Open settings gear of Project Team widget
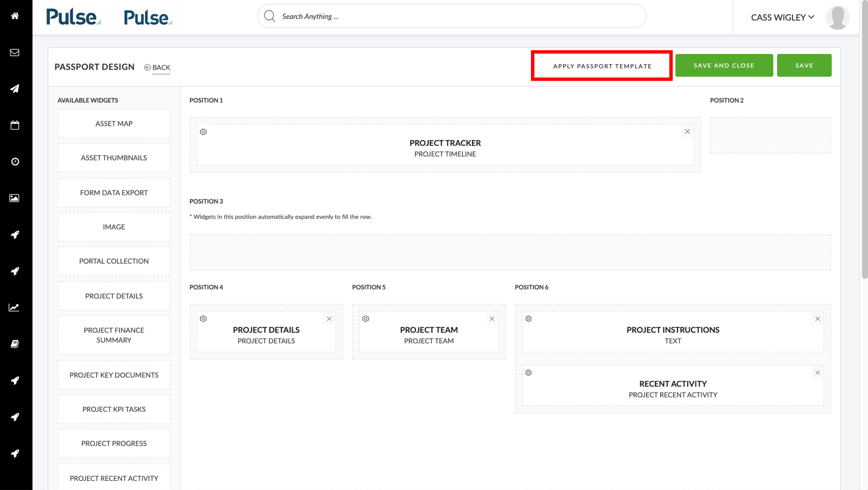 click(x=366, y=319)
